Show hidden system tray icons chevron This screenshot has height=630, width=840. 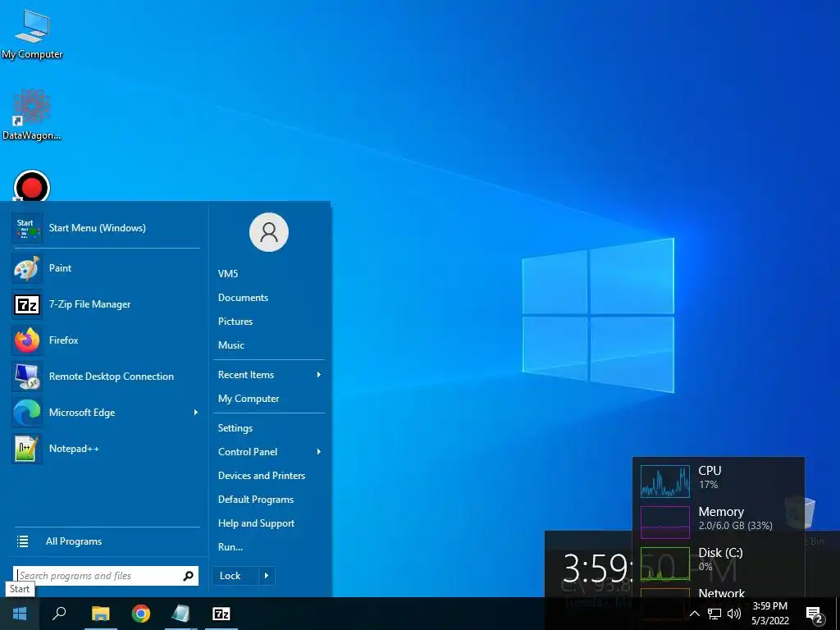click(694, 614)
